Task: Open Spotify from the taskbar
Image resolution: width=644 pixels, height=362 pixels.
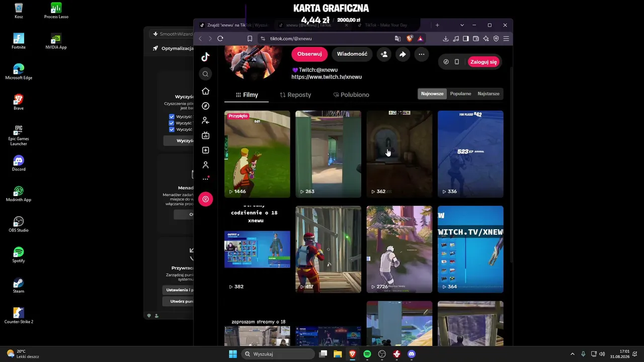Action: point(367,354)
